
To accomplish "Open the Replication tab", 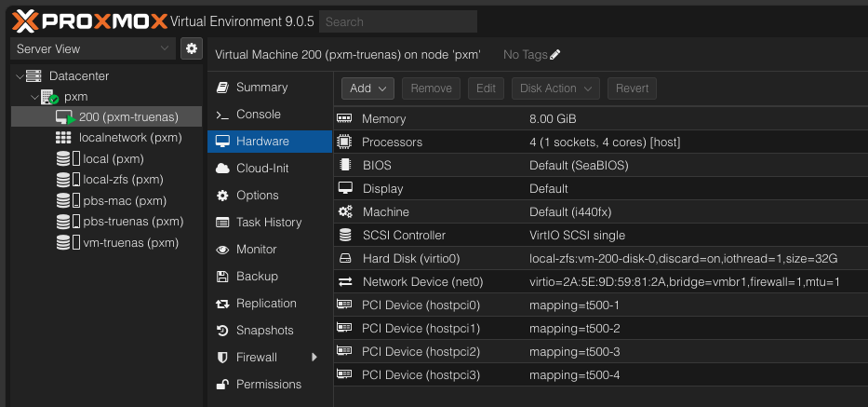I will (x=270, y=304).
